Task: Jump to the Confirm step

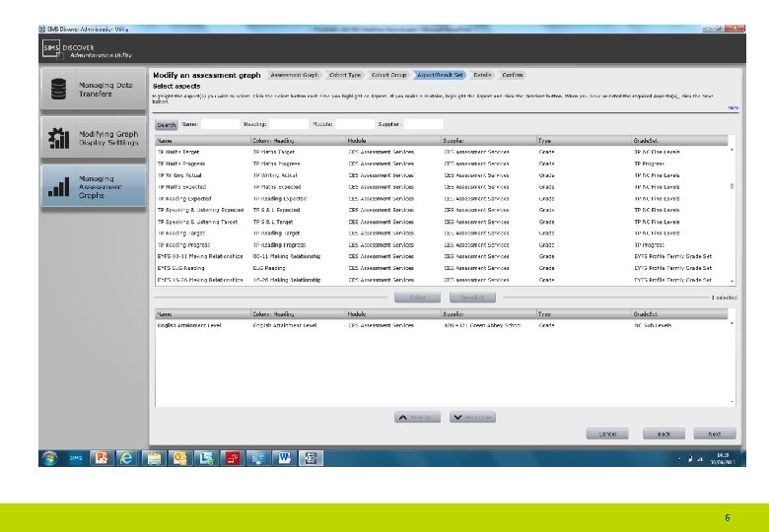Action: (513, 75)
